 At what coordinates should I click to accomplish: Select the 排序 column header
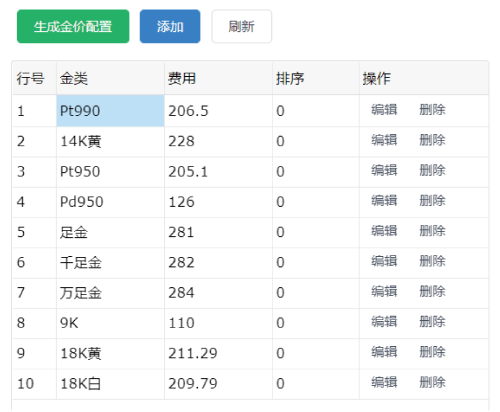tap(316, 78)
